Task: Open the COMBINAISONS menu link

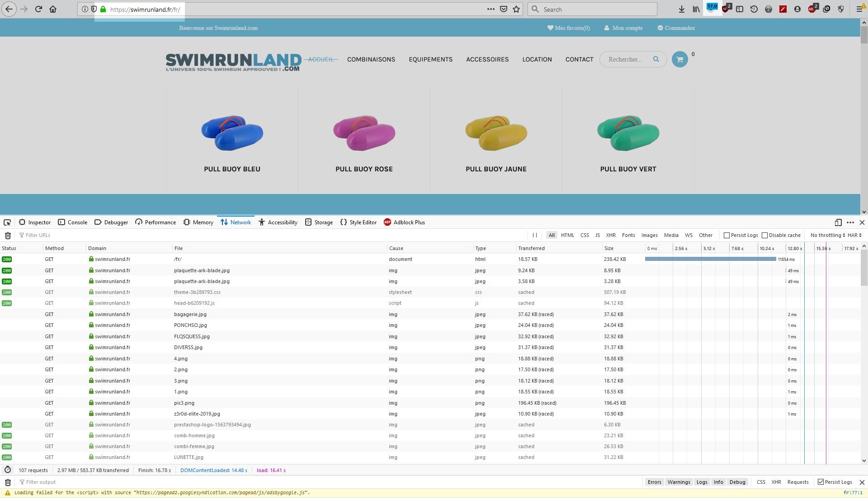Action: pyautogui.click(x=371, y=59)
